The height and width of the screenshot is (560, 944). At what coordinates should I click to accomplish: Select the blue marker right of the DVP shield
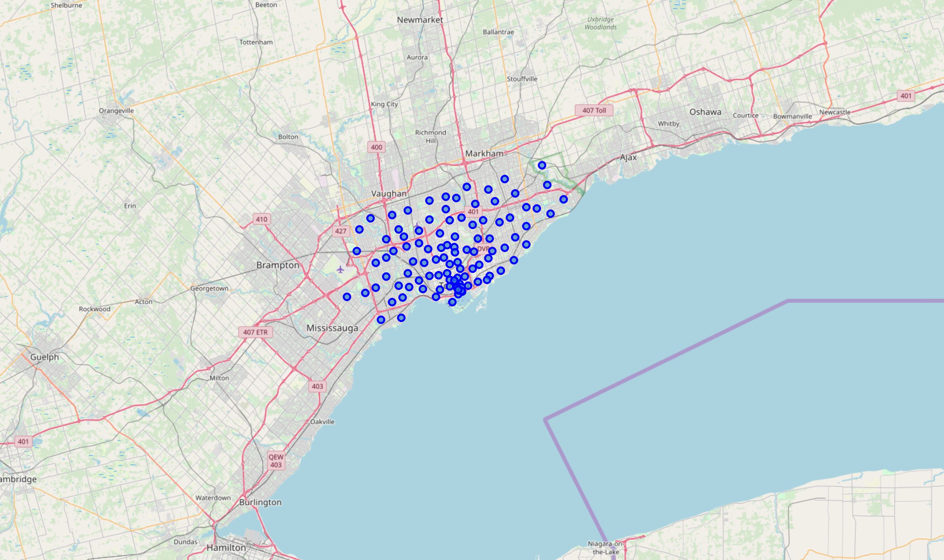pos(492,251)
